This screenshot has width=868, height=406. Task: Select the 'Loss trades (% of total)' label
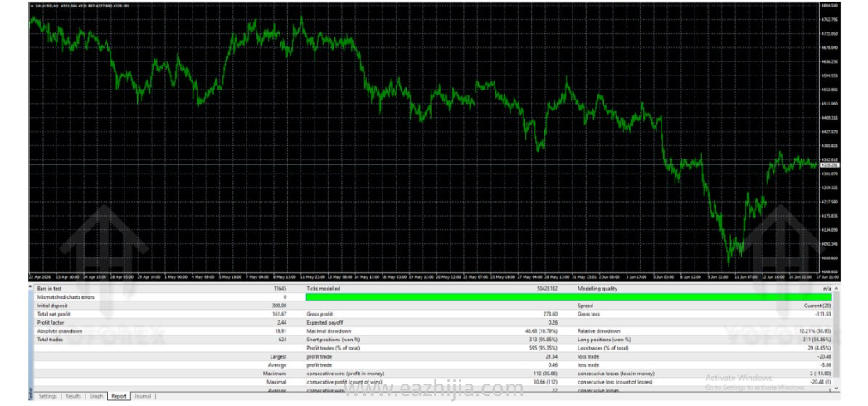coord(602,349)
